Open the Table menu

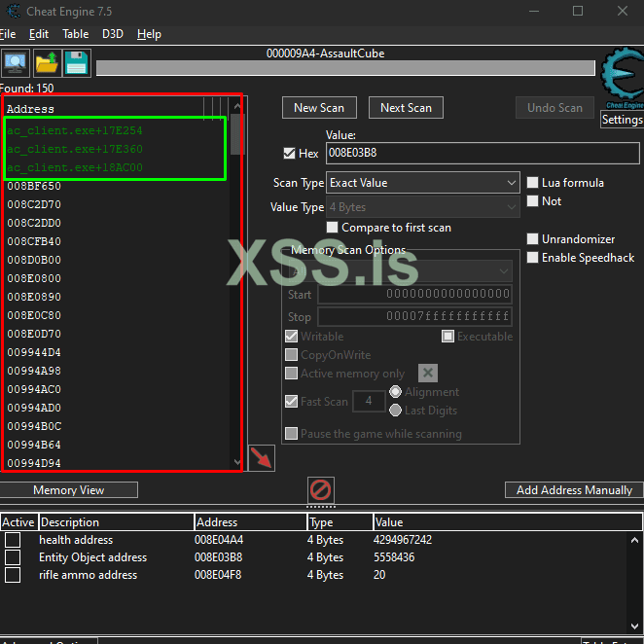coord(75,34)
